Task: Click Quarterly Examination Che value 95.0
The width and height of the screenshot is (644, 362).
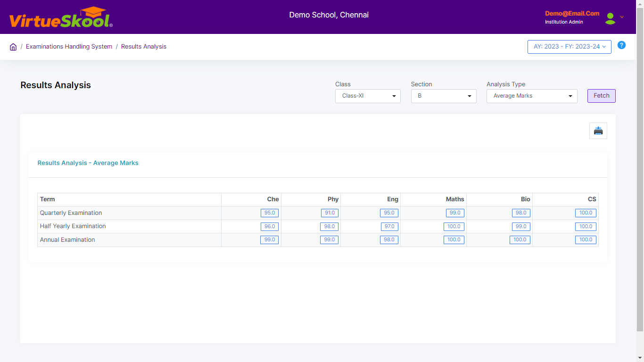Action: click(270, 213)
